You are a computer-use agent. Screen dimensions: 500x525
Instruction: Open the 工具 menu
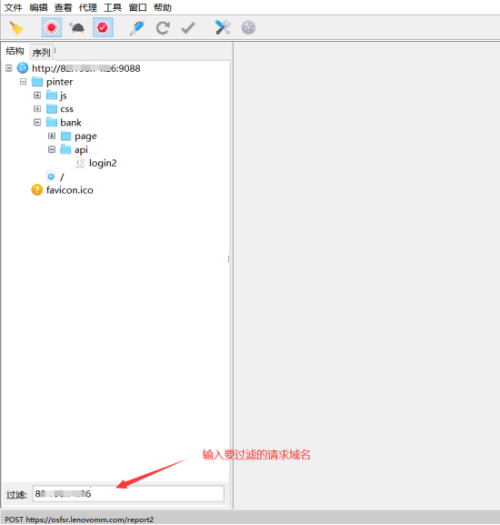(x=113, y=7)
